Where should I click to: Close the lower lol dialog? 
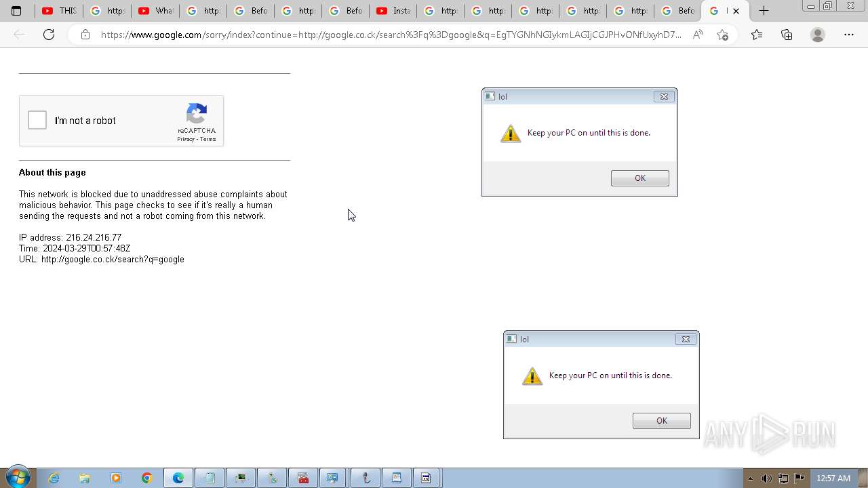point(686,339)
